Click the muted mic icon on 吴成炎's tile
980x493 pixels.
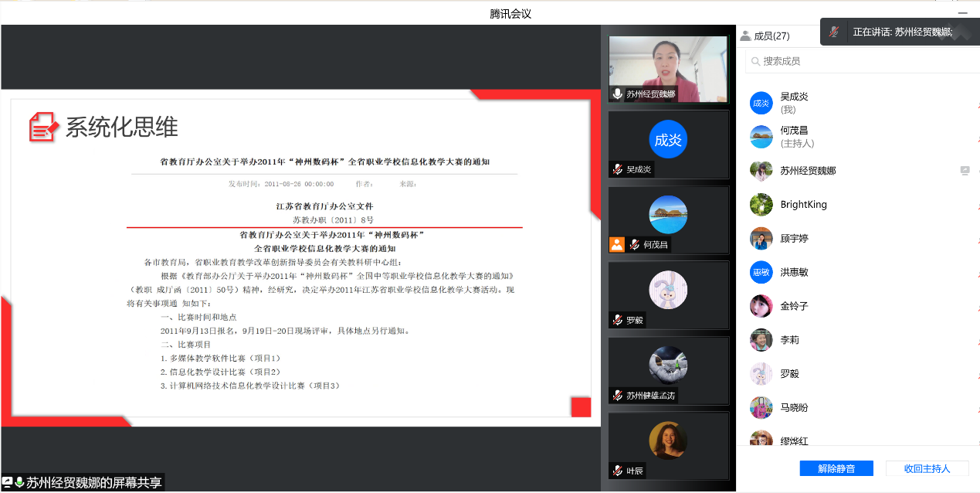(618, 169)
